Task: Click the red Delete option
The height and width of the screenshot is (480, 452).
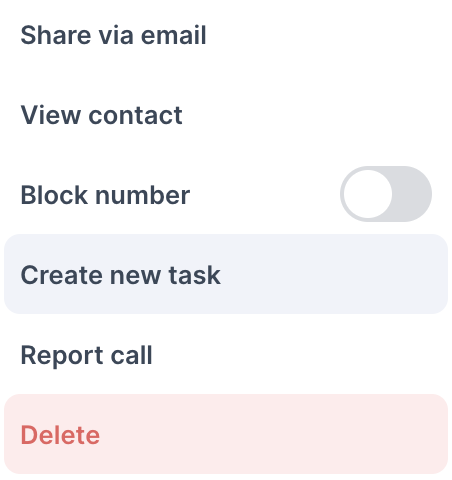Action: [226, 434]
